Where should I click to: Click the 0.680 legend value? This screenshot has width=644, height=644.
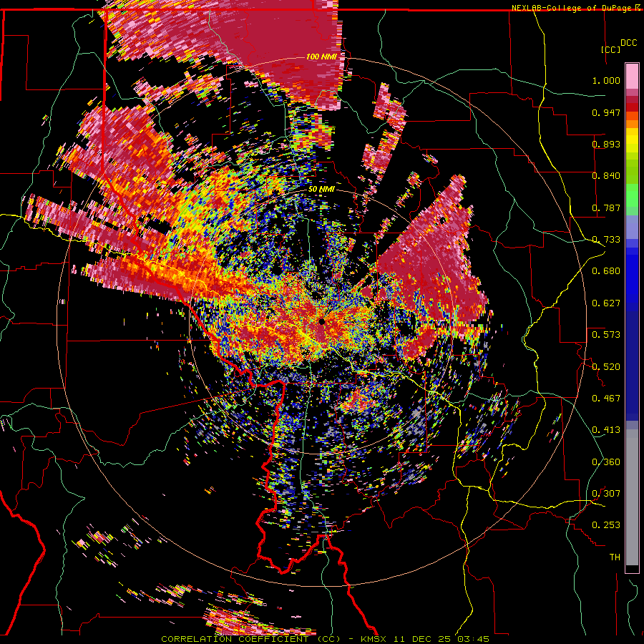(606, 271)
